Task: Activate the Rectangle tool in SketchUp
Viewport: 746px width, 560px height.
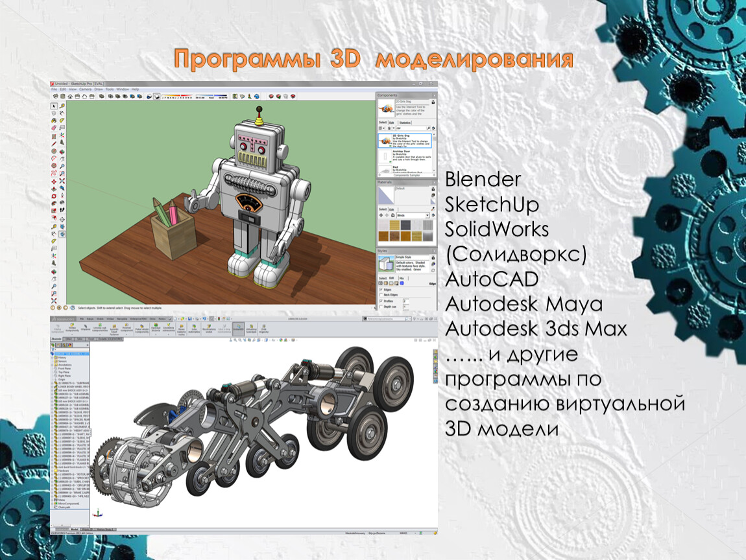Action: pos(54,136)
